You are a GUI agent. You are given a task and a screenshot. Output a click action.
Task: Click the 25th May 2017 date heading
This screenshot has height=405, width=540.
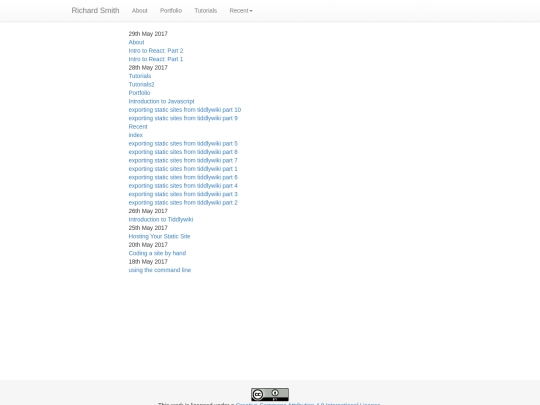click(x=148, y=228)
